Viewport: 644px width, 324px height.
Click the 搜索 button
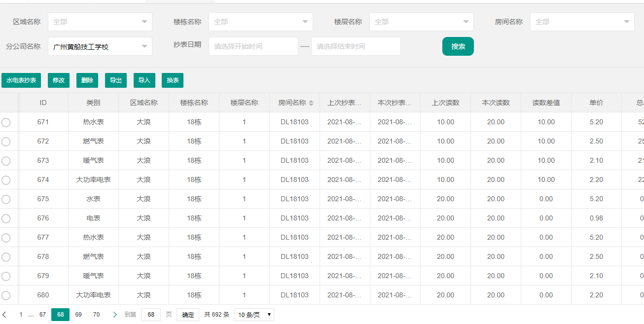click(x=458, y=46)
